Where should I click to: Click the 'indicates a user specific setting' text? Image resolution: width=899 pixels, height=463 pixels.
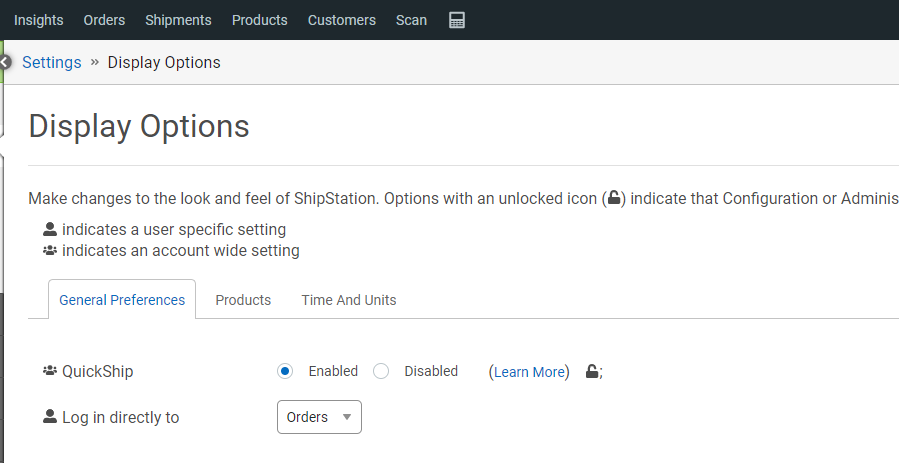tap(174, 229)
